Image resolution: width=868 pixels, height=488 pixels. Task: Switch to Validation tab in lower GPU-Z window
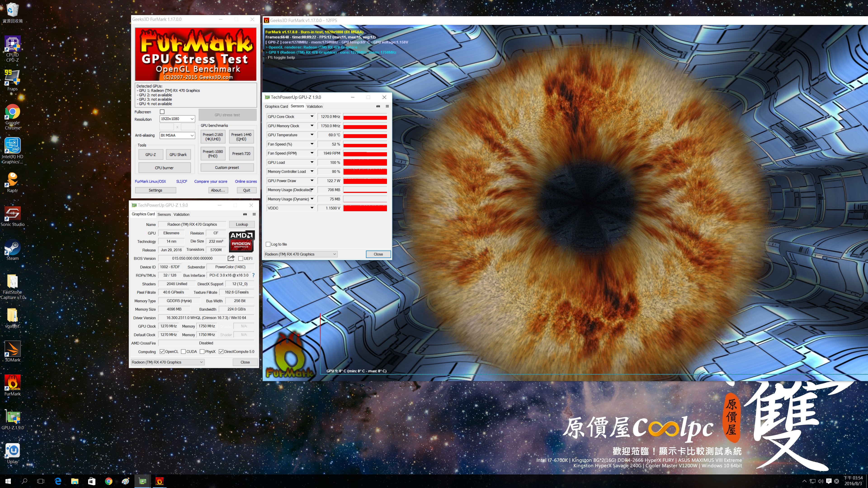click(181, 214)
